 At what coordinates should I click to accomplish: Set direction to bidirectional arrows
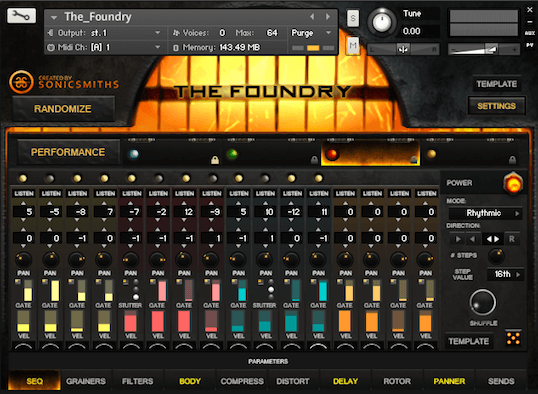(493, 239)
